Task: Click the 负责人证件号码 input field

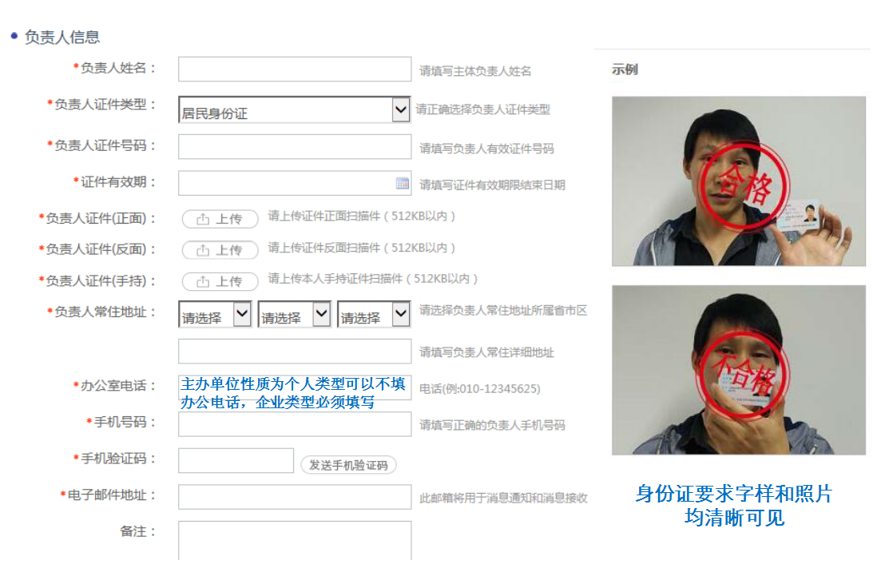Action: [x=294, y=146]
